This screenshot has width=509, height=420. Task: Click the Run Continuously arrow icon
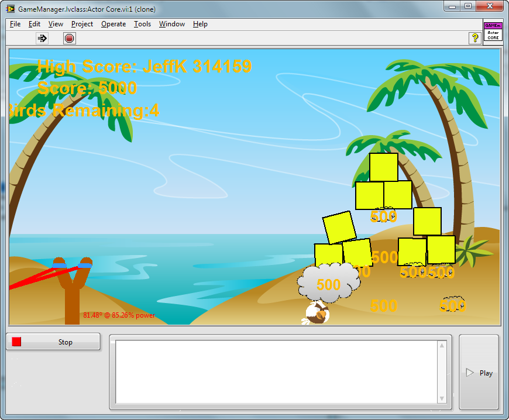coord(42,38)
